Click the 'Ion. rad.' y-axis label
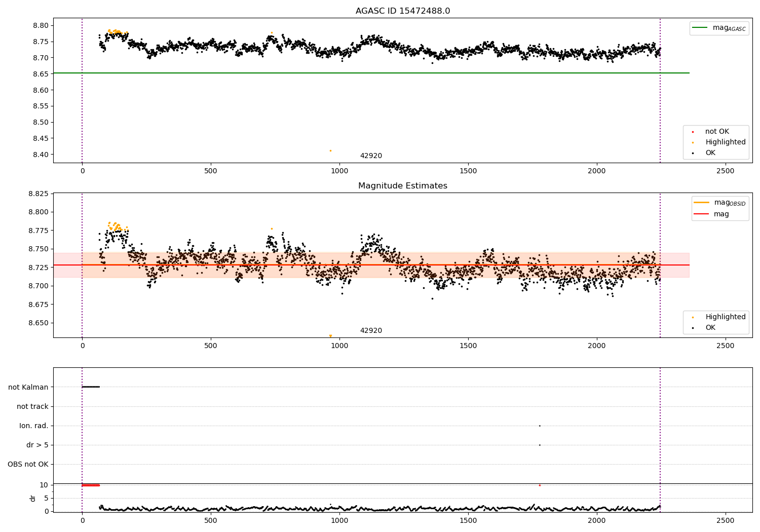Image resolution: width=760 pixels, height=532 pixels. (34, 426)
